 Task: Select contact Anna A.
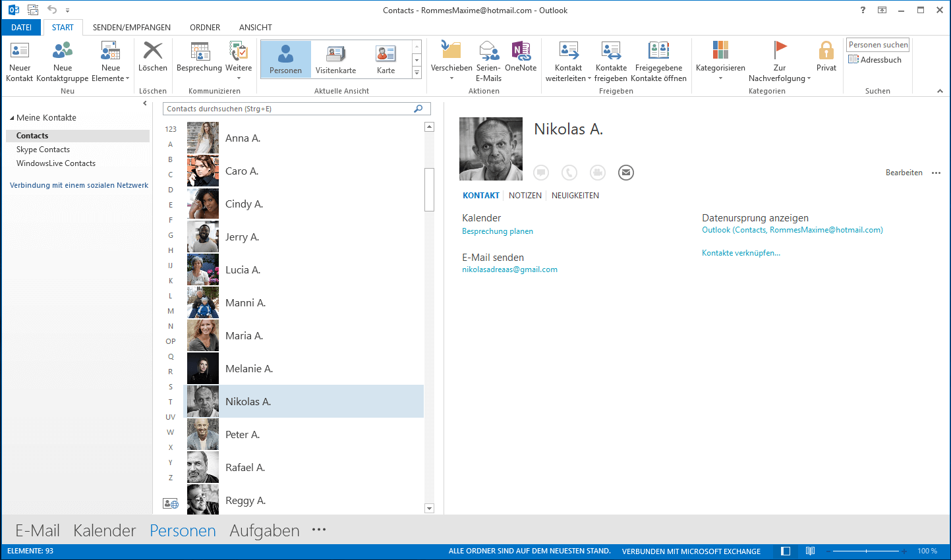tap(303, 138)
